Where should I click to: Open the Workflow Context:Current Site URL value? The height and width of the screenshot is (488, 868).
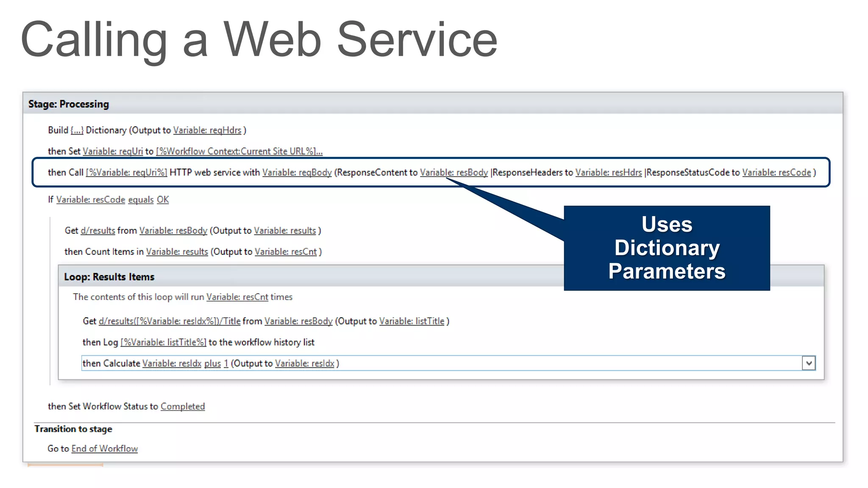(x=239, y=151)
